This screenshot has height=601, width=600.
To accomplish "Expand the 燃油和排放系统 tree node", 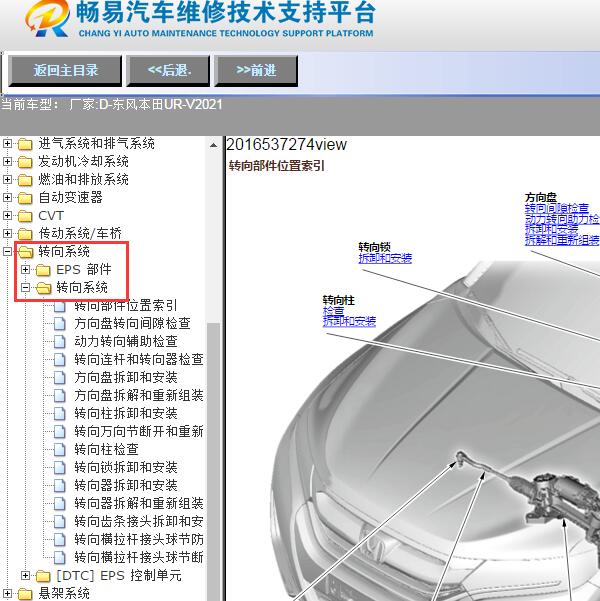I will 7,180.
